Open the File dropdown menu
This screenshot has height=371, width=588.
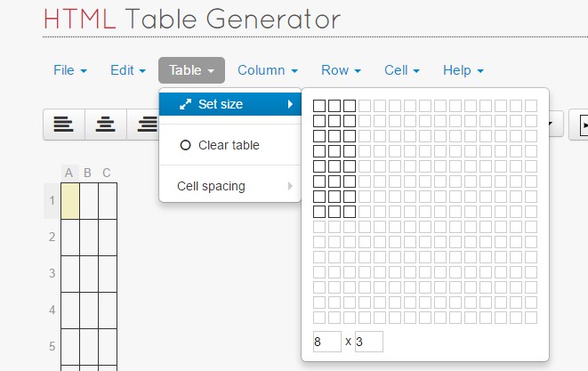coord(70,70)
